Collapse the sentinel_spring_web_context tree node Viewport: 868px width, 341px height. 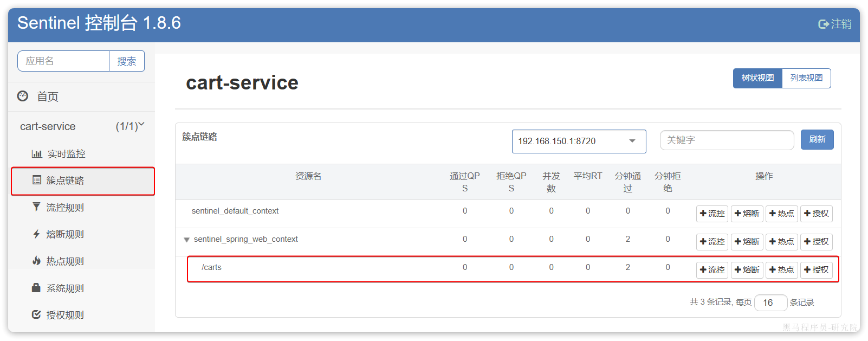click(x=186, y=240)
